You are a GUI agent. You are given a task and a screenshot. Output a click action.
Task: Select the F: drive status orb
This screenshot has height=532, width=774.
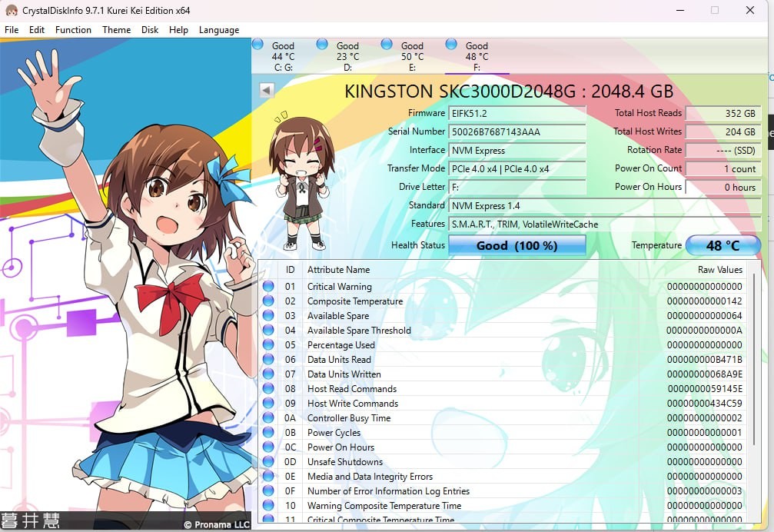pos(451,45)
